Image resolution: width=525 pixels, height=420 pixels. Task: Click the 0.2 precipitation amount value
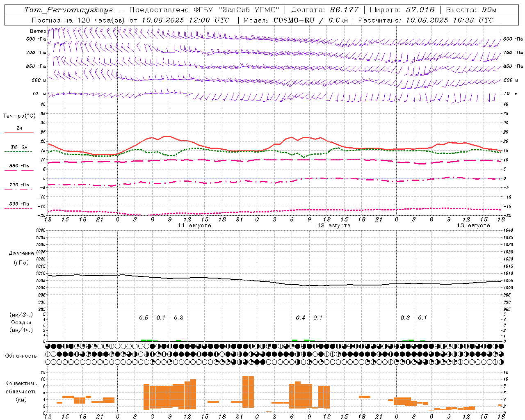[x=178, y=317]
